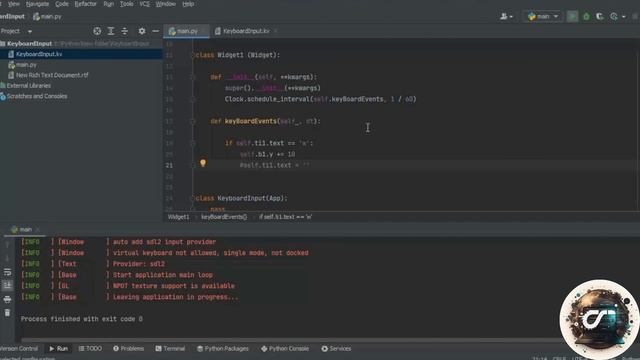Open the VCS menu
Screen dimensions: 640x360
coord(144,4)
